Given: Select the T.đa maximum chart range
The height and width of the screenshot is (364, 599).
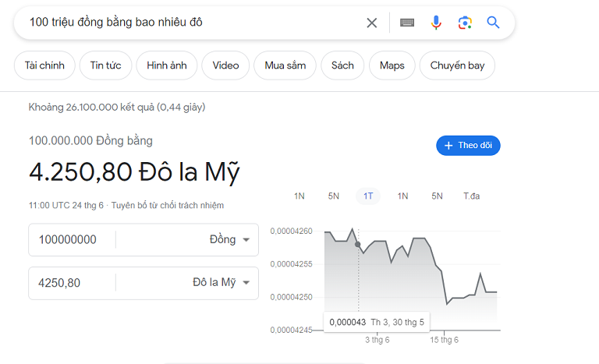Looking at the screenshot, I should pyautogui.click(x=471, y=196).
